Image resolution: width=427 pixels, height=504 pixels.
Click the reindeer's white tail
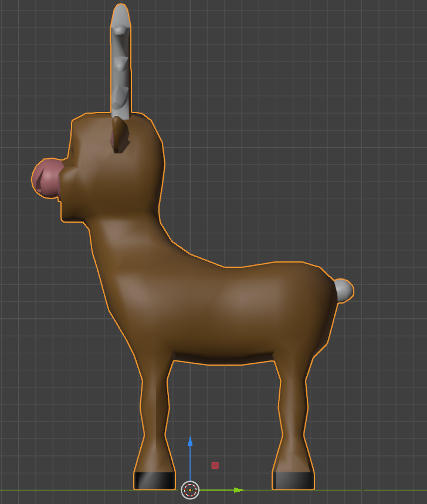click(344, 291)
